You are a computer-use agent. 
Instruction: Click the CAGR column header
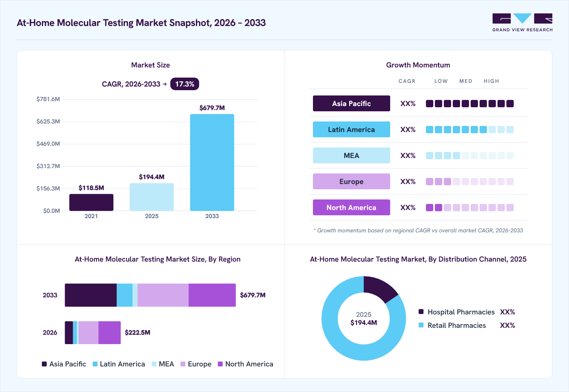point(407,81)
